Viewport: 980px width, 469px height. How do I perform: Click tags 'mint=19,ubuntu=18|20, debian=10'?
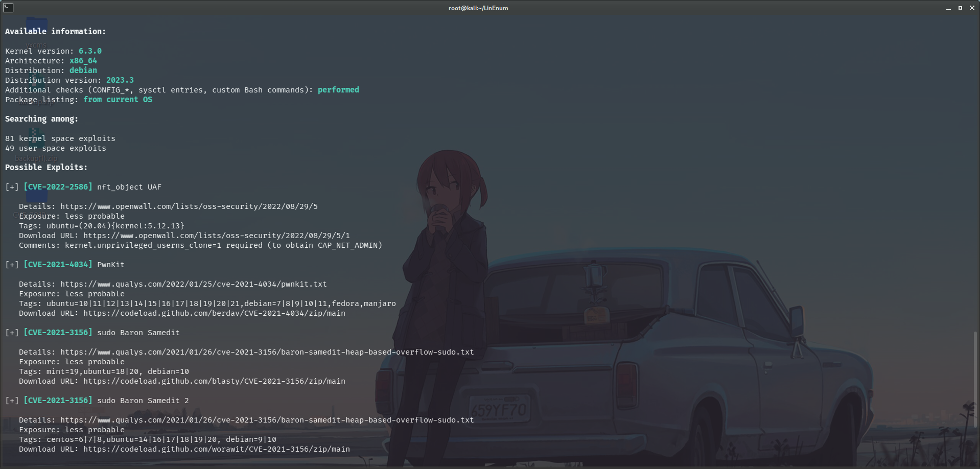[118, 371]
